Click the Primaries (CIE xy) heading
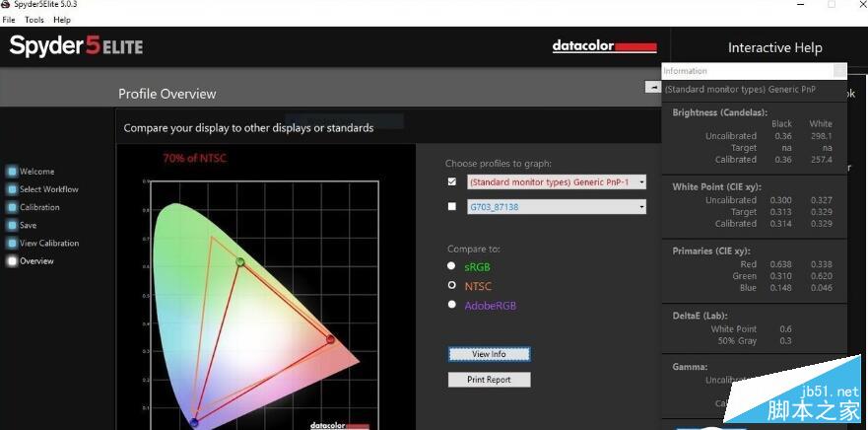The width and height of the screenshot is (868, 430). coord(712,251)
